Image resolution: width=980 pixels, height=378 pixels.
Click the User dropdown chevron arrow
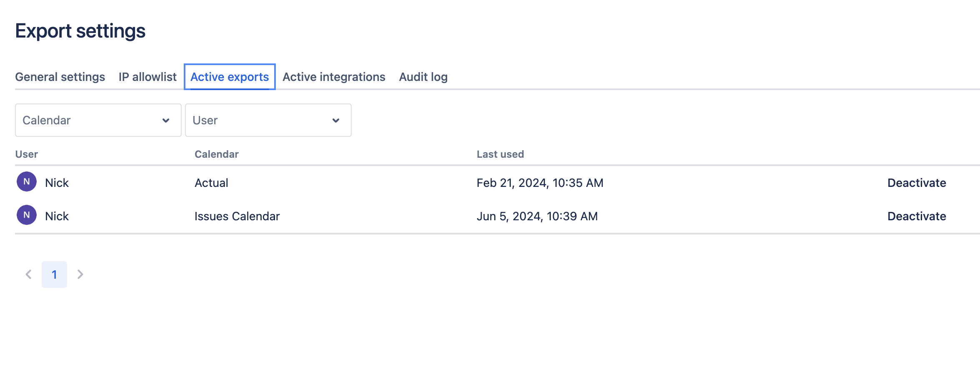coord(336,121)
